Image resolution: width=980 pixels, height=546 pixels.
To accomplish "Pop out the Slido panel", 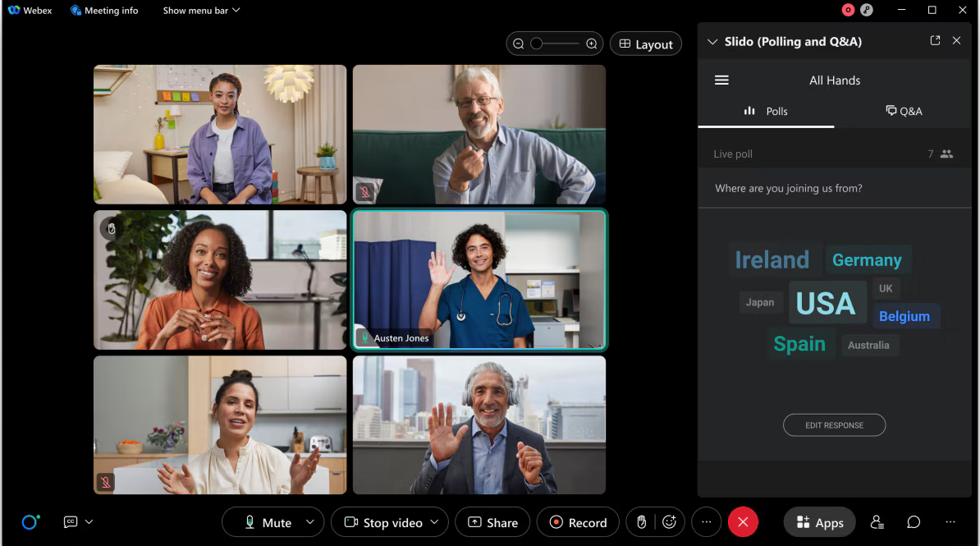I will pyautogui.click(x=935, y=41).
